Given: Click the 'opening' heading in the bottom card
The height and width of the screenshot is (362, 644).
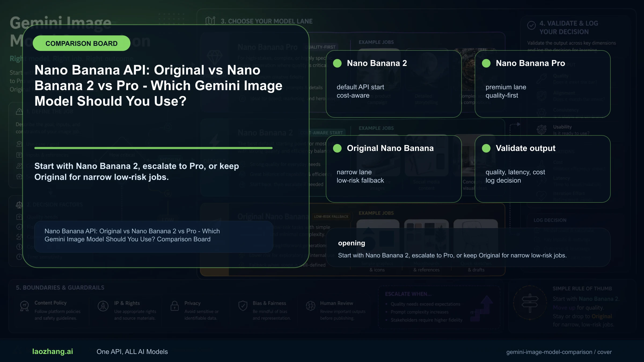Looking at the screenshot, I should pyautogui.click(x=352, y=243).
